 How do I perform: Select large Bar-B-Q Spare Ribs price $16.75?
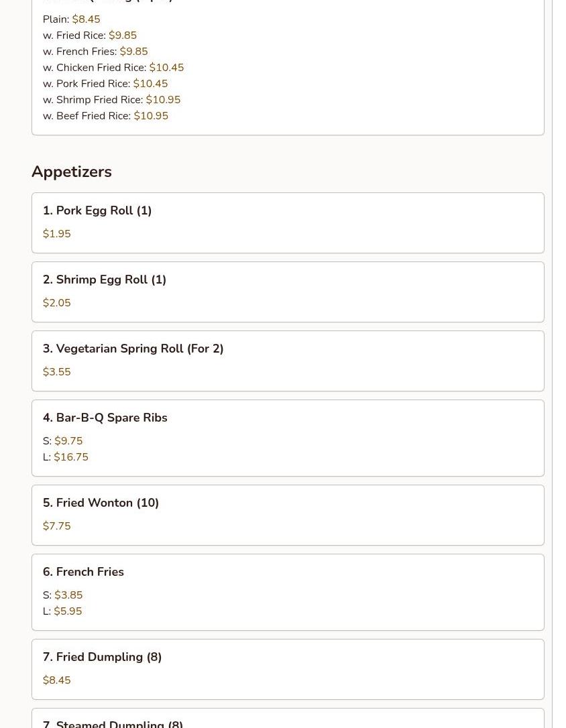66,457
